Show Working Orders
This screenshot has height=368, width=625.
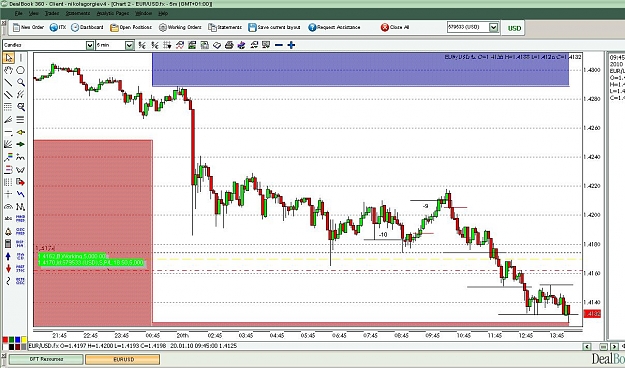click(x=180, y=27)
